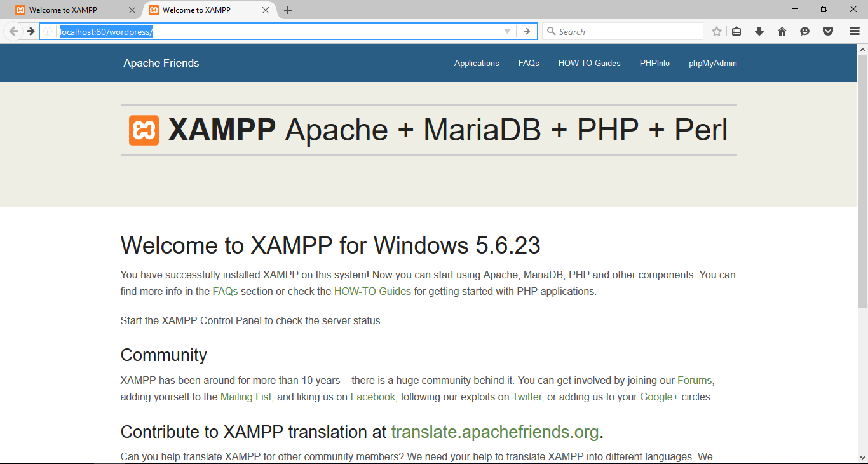The width and height of the screenshot is (868, 464).
Task: Click the orange XAMPP logo on the page
Action: [x=144, y=130]
